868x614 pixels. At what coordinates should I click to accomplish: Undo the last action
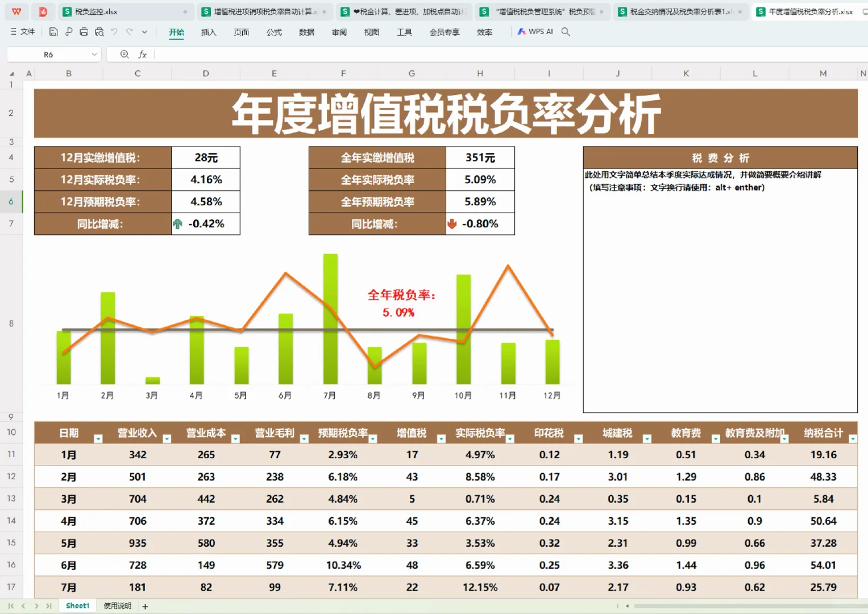pyautogui.click(x=114, y=32)
